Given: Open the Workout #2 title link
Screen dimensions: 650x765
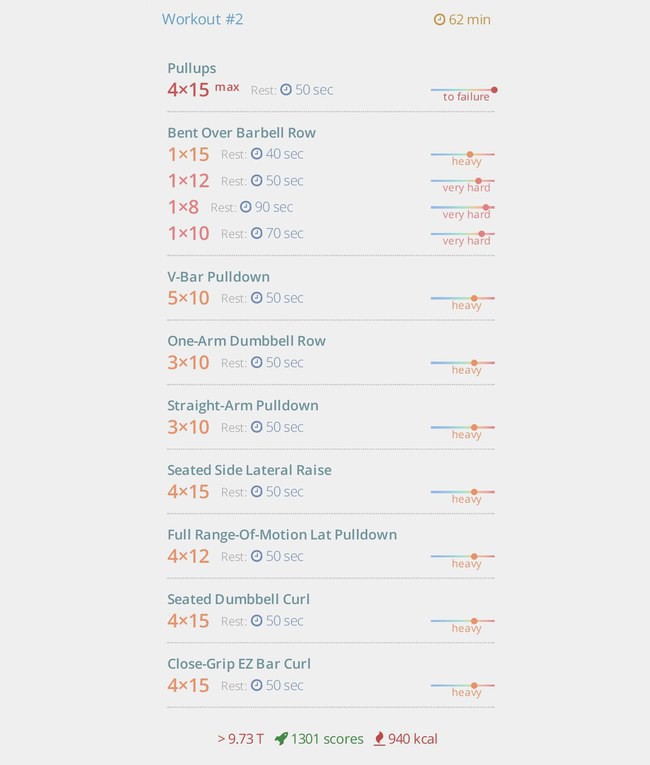Looking at the screenshot, I should tap(203, 19).
